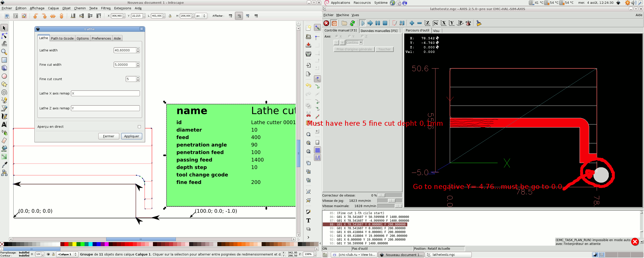644x258 pixels.
Task: Clear the live plot with broom icon
Action: coord(479,23)
